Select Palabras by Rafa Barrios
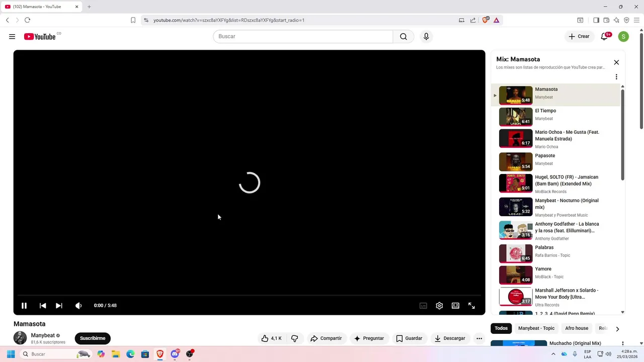 click(x=556, y=253)
